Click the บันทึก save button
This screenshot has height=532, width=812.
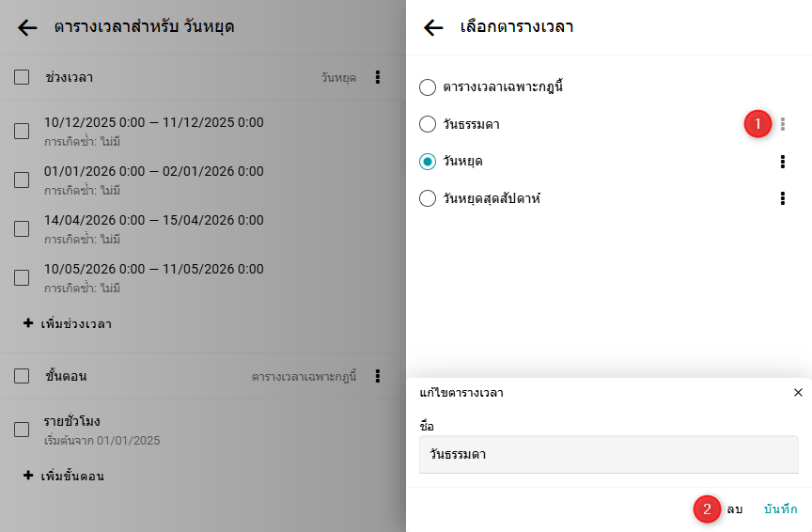pyautogui.click(x=780, y=509)
